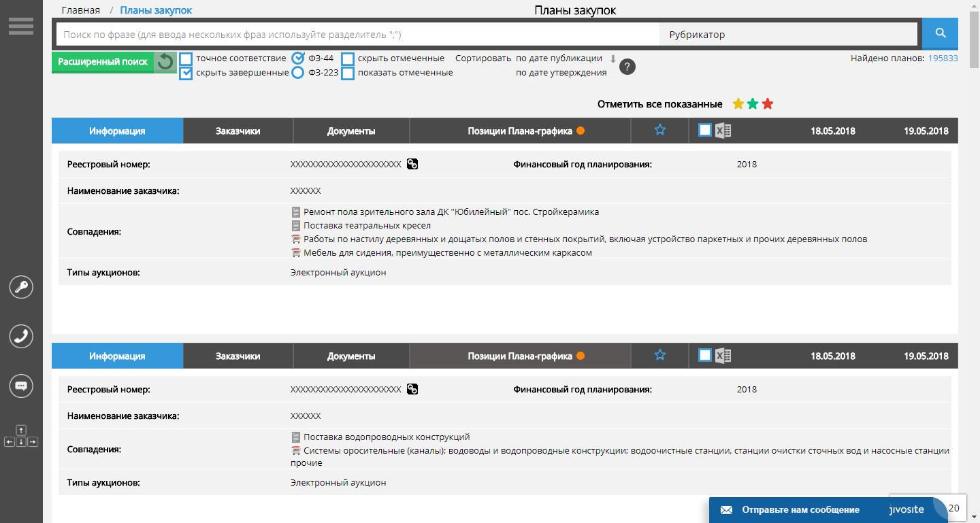Click date 19.05.2018 of the Поставка театральных кресел plan
This screenshot has height=523, width=980.
926,131
